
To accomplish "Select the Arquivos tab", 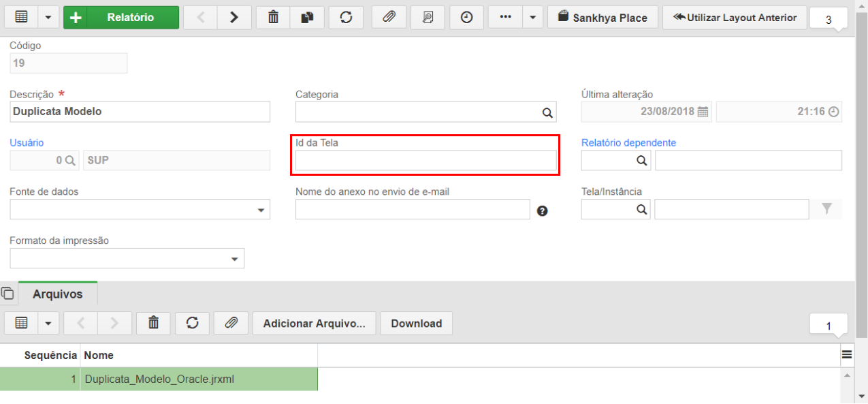I will click(58, 294).
